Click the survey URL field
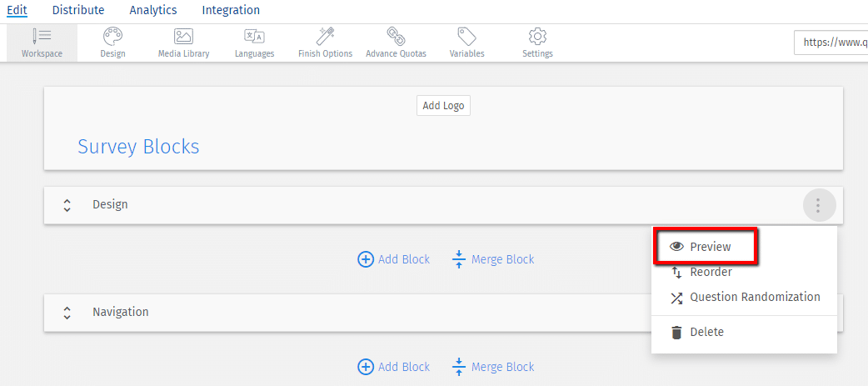 [831, 43]
